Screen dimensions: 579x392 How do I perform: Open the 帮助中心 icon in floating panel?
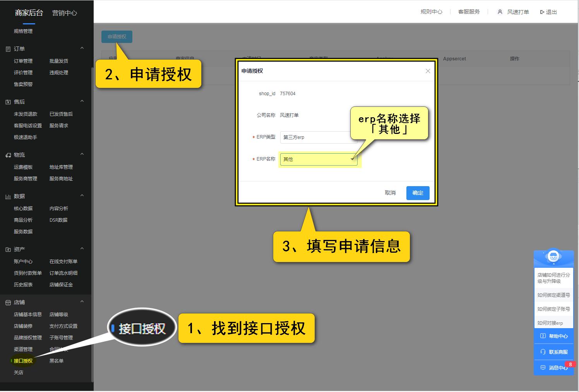pos(542,336)
